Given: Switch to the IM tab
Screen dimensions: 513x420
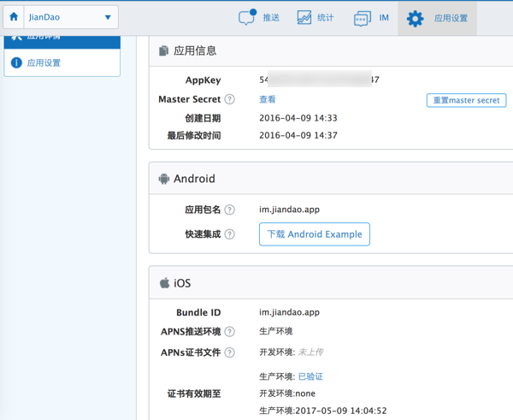Looking at the screenshot, I should tap(371, 18).
